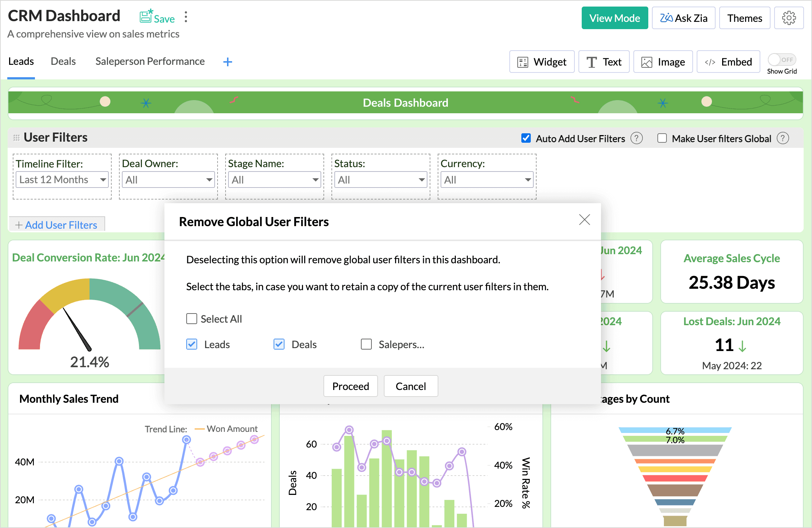Close the Remove Global User Filters dialog

584,220
